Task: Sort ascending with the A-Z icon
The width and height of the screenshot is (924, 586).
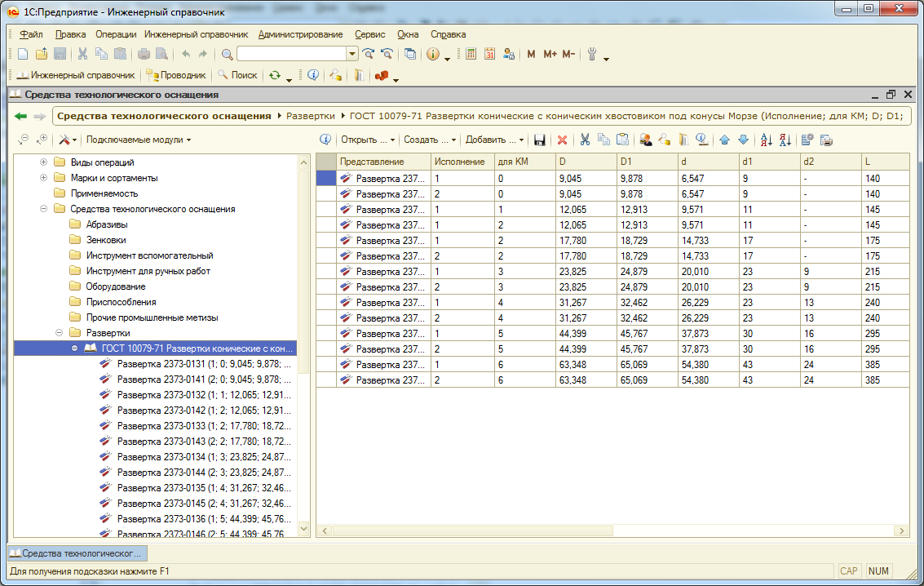Action: tap(766, 140)
